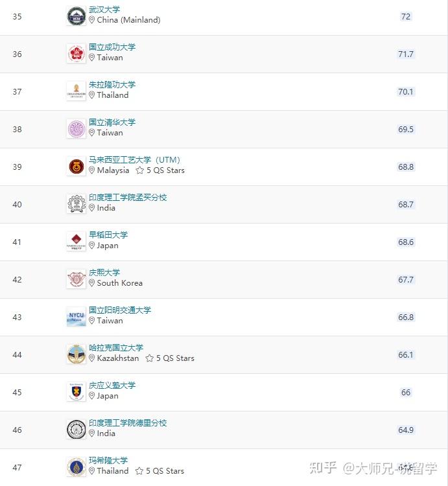Click the 国立成功大学 crest logo
Screen dimensions: 448x486
coord(76,54)
